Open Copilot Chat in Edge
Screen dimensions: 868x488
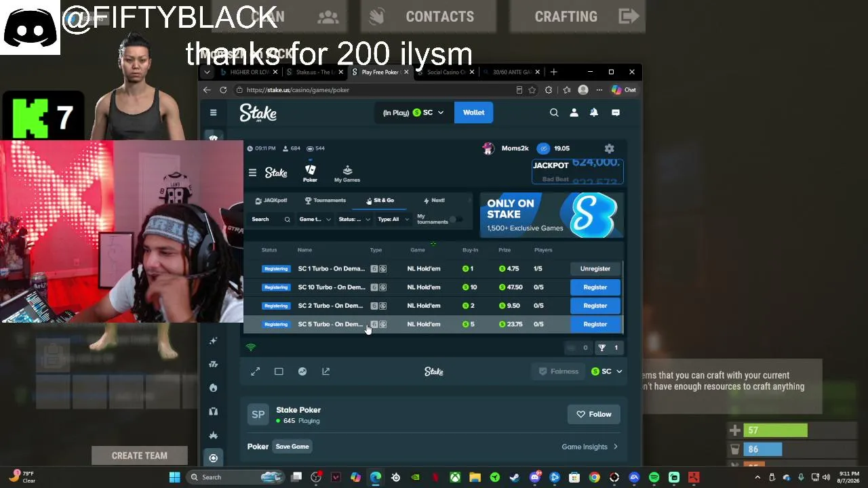(624, 89)
